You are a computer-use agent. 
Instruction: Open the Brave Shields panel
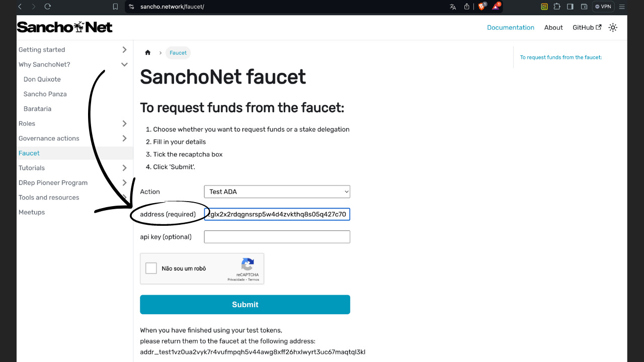[x=481, y=7]
